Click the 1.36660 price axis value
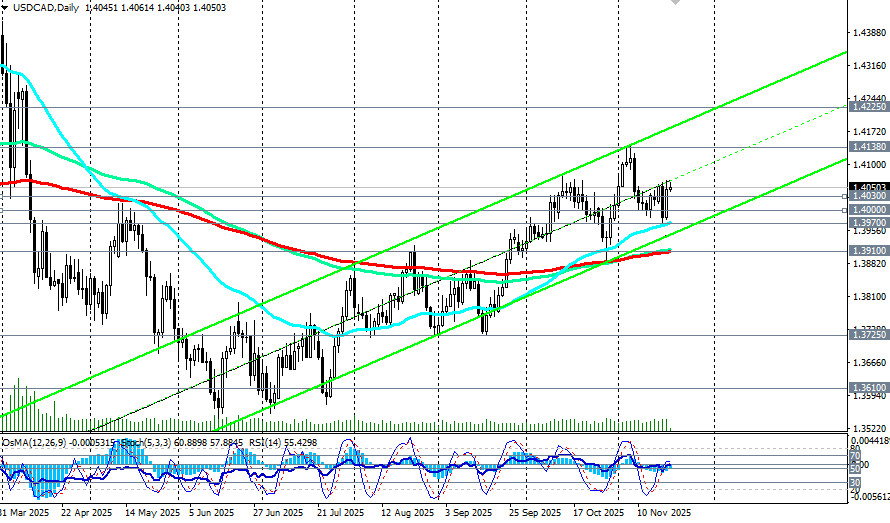 (x=869, y=362)
